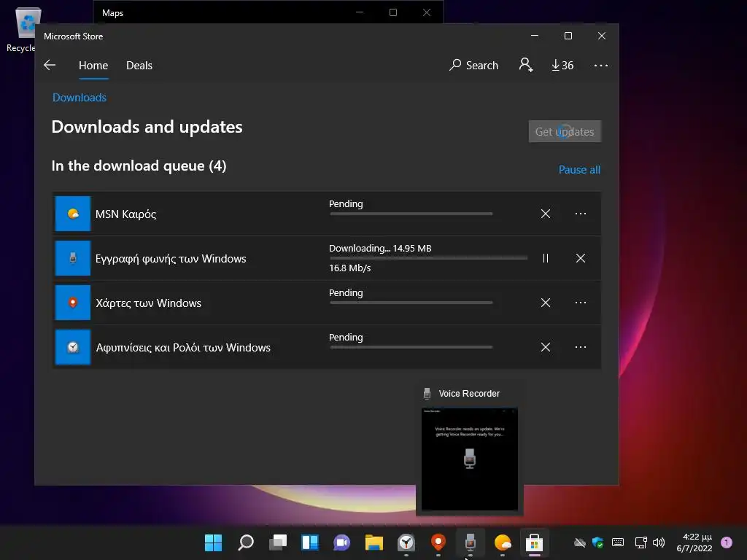This screenshot has height=560, width=747.
Task: Select the Αφυπνίσεις και Ρολόι των Windows name
Action: 183,348
